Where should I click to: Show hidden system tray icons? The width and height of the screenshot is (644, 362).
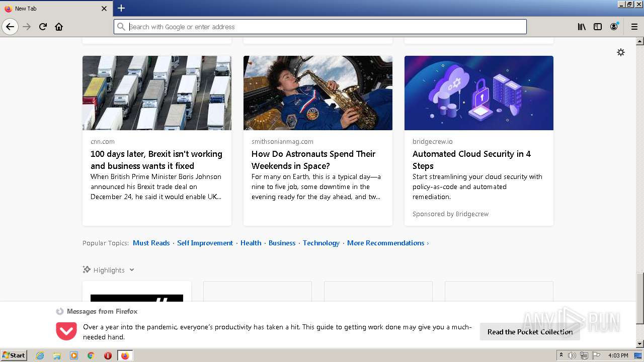[561, 355]
